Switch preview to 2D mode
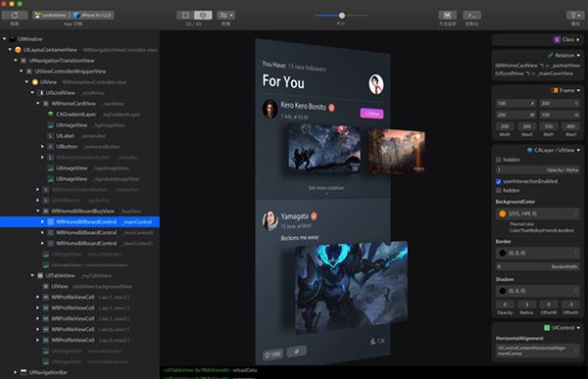This screenshot has width=588, height=379. tap(185, 15)
